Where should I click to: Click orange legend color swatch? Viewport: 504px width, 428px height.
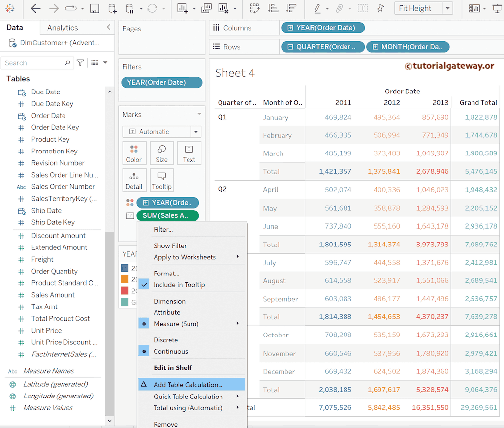pos(125,279)
